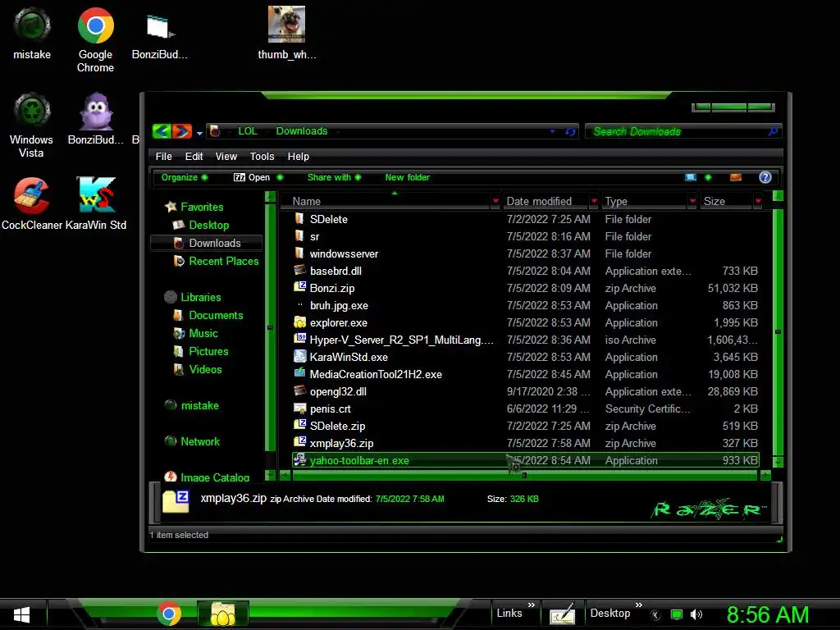Viewport: 840px width, 630px height.
Task: Select the opengl32.dll file icon
Action: (x=300, y=391)
